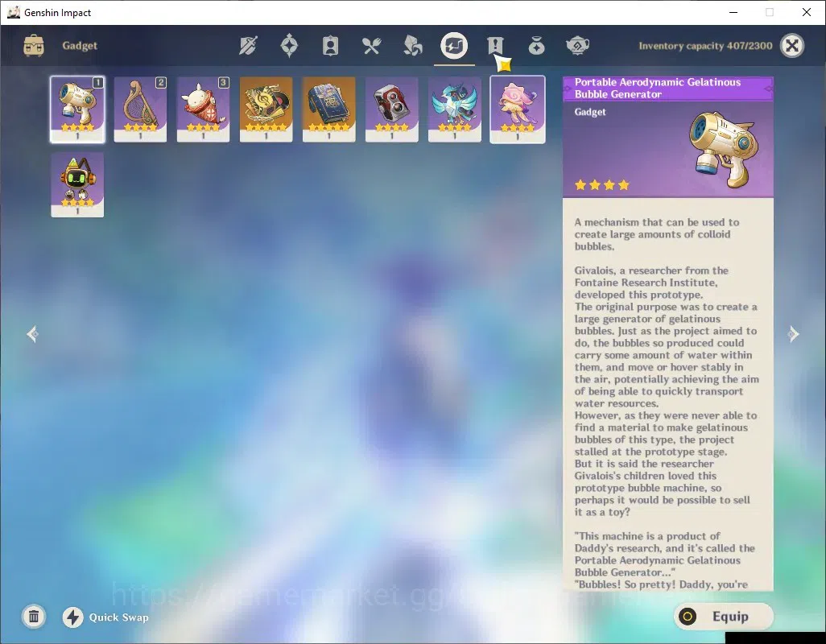Open the Character Development Items tab
Image resolution: width=826 pixels, height=644 pixels.
click(x=330, y=46)
